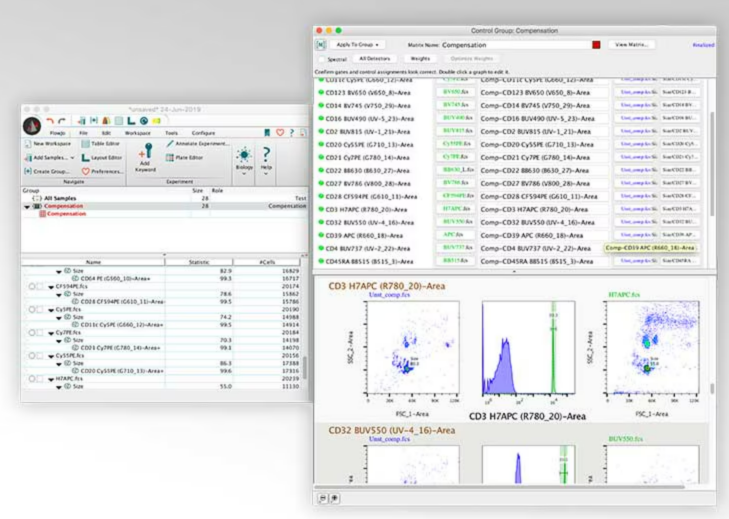Image resolution: width=729 pixels, height=519 pixels.
Task: Click the red undo arrow icon
Action: 50,121
